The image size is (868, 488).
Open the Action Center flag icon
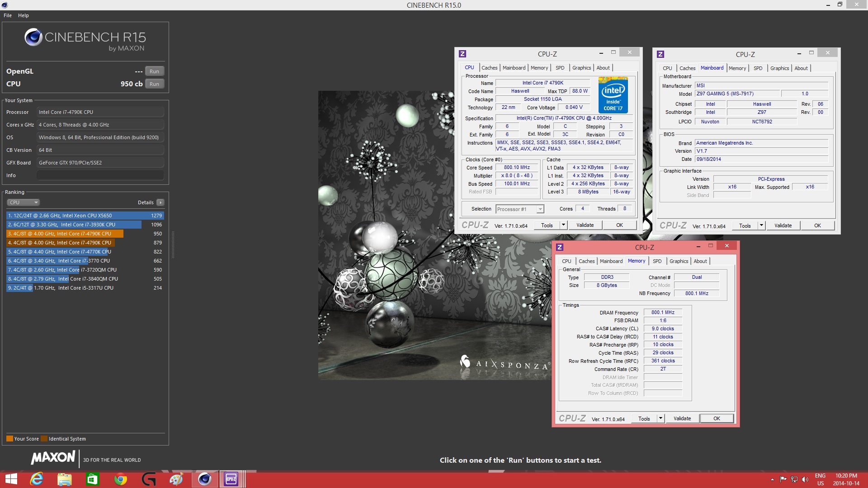[783, 479]
